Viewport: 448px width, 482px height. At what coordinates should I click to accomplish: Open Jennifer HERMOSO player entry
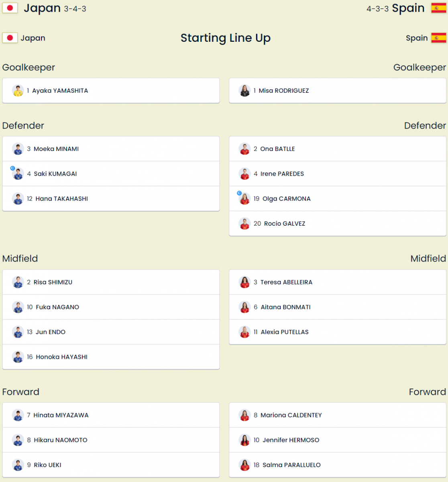coord(338,440)
